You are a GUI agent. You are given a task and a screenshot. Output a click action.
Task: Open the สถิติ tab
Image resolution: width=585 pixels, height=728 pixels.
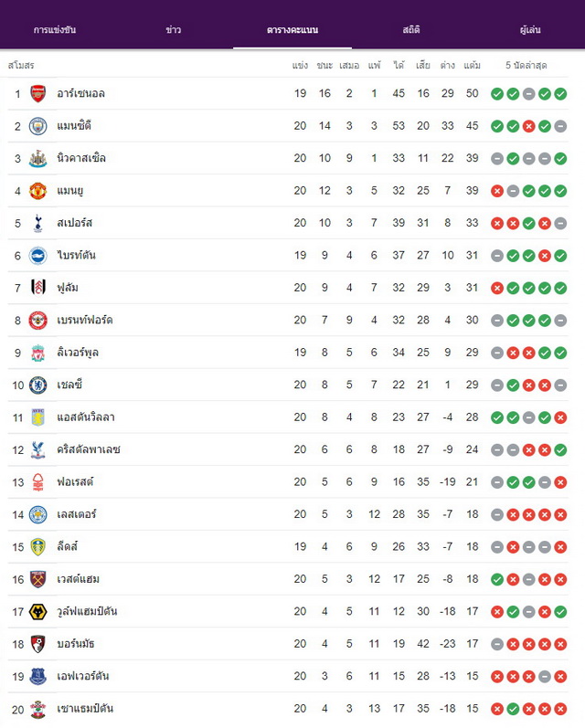(x=411, y=30)
